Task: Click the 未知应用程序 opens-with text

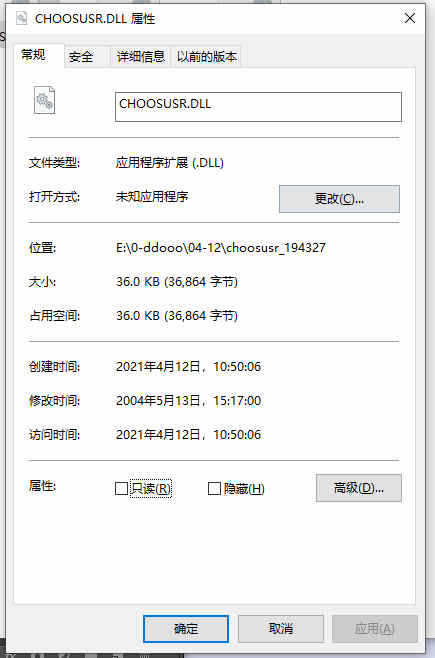Action: (152, 196)
